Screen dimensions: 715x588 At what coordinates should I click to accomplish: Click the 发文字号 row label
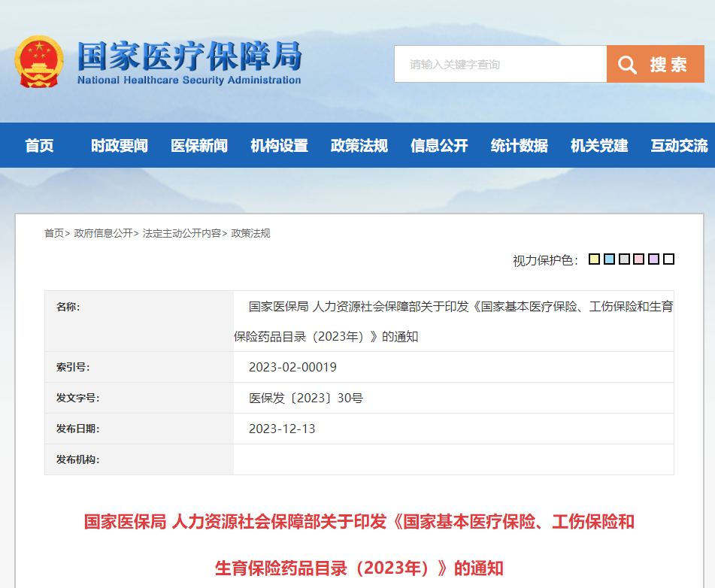pos(78,398)
